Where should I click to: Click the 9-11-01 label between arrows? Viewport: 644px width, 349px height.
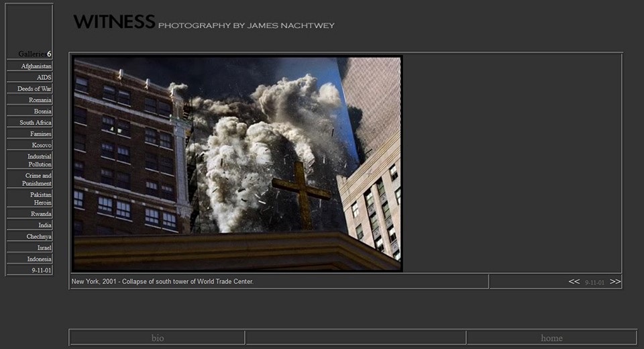pos(594,283)
